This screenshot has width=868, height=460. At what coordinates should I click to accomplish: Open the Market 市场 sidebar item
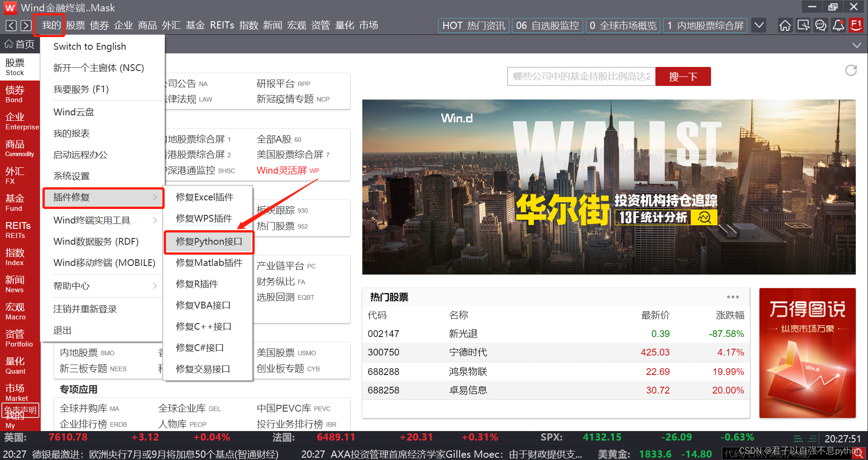pos(20,393)
